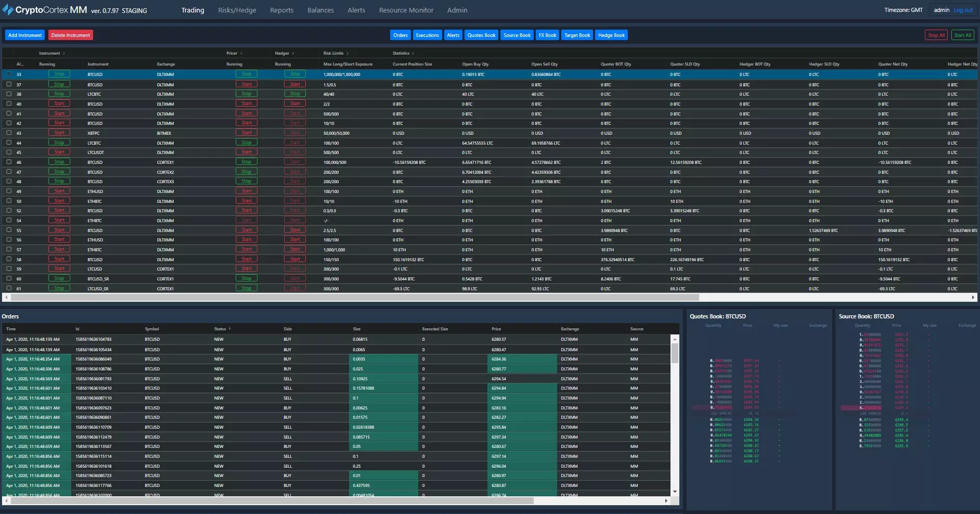
Task: Show the Orders panel via toolbar button
Action: click(x=401, y=35)
